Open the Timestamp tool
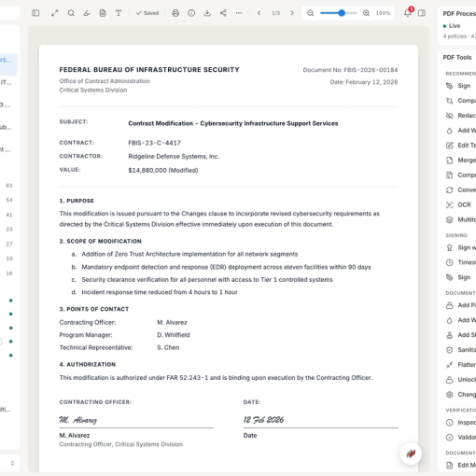 pyautogui.click(x=460, y=262)
